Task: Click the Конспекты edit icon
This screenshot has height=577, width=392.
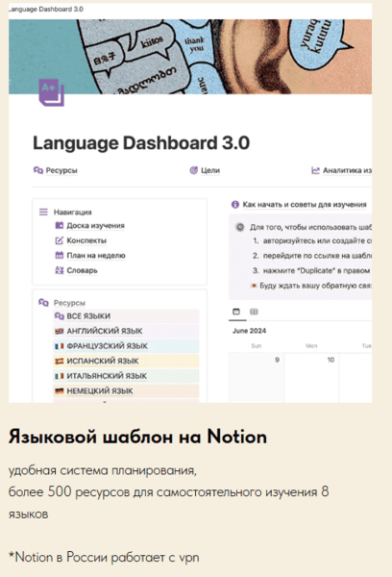Action: click(60, 240)
